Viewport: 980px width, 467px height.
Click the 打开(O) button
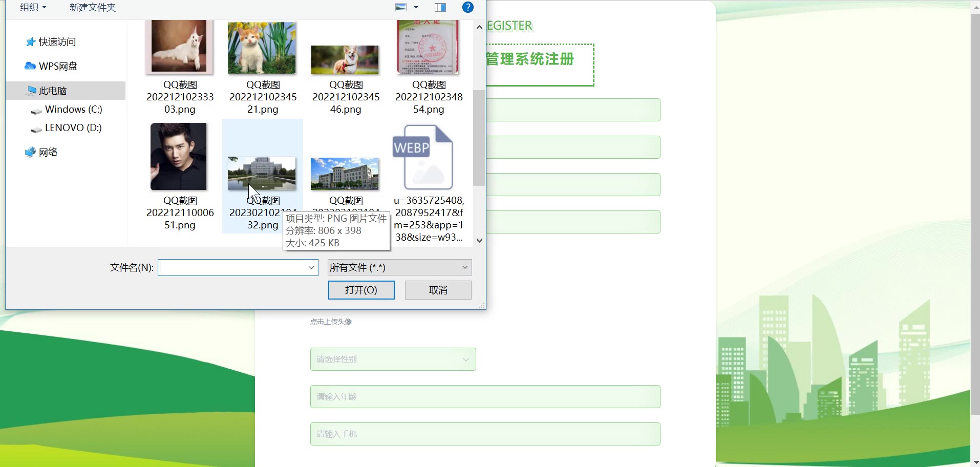(x=361, y=290)
